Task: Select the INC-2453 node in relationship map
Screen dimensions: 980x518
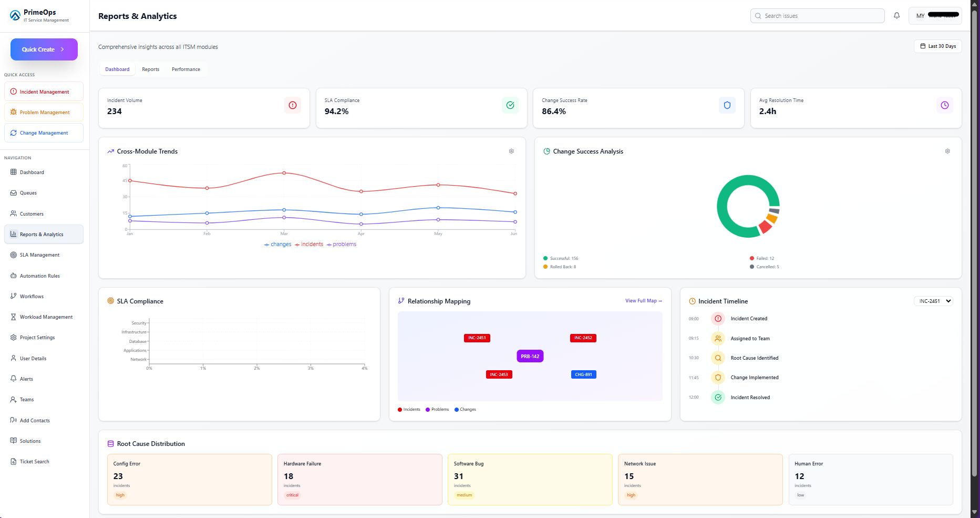Action: point(499,375)
